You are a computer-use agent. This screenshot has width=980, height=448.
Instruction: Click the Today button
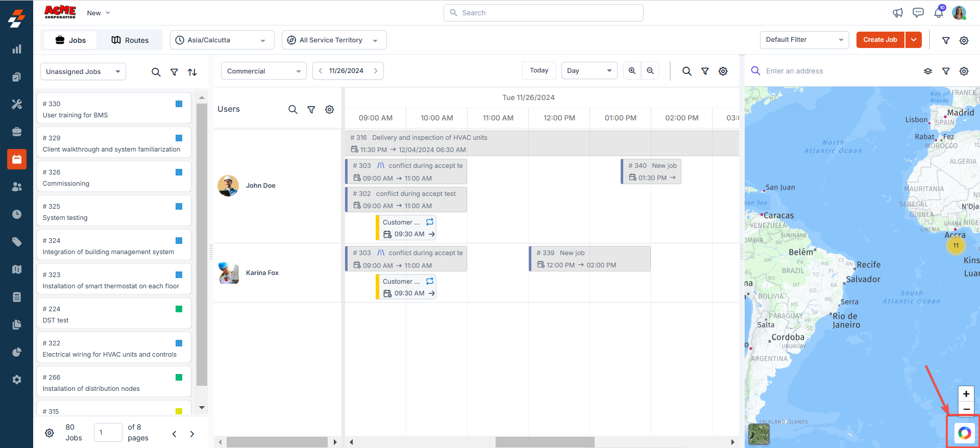pyautogui.click(x=538, y=70)
